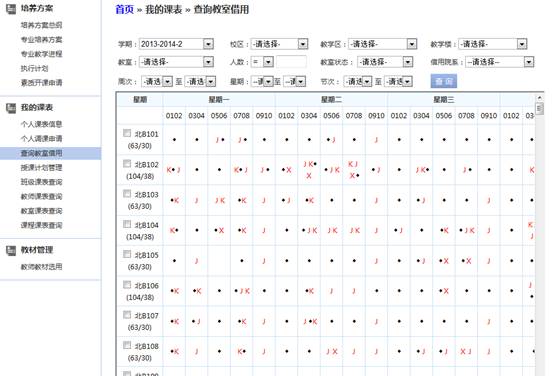This screenshot has width=554, height=376.
Task: Click the 教材管理 section icon
Action: tap(11, 251)
